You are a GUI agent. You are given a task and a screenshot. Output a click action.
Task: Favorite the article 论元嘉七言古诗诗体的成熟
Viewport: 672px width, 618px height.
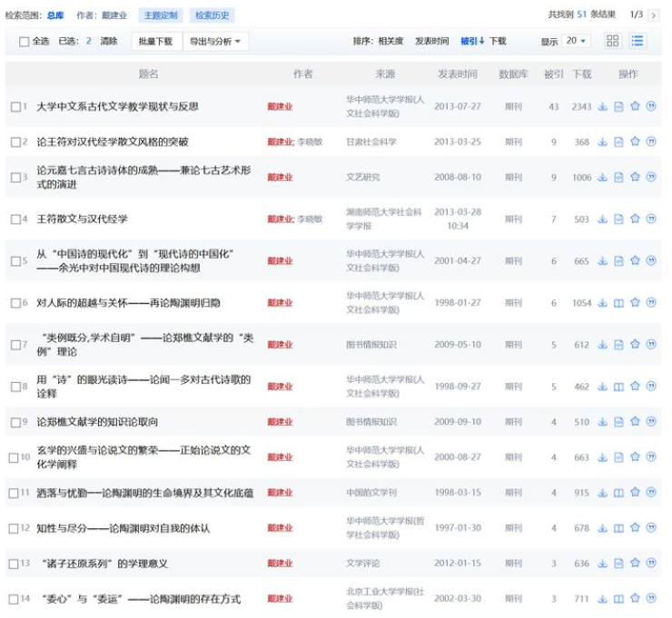click(x=635, y=177)
